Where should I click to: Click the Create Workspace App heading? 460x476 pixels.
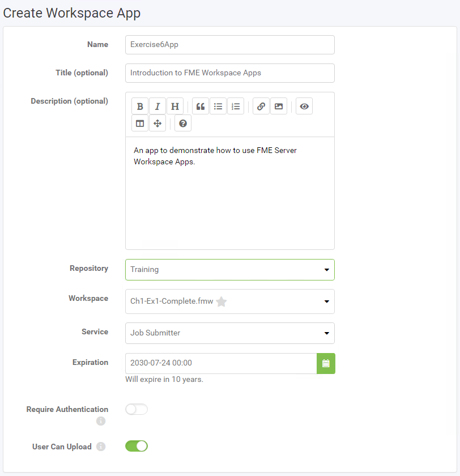point(72,13)
